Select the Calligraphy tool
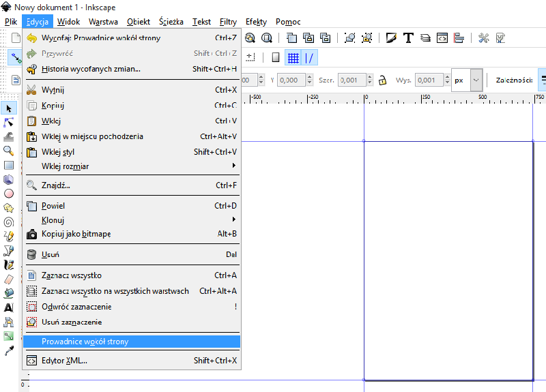 coord(9,265)
